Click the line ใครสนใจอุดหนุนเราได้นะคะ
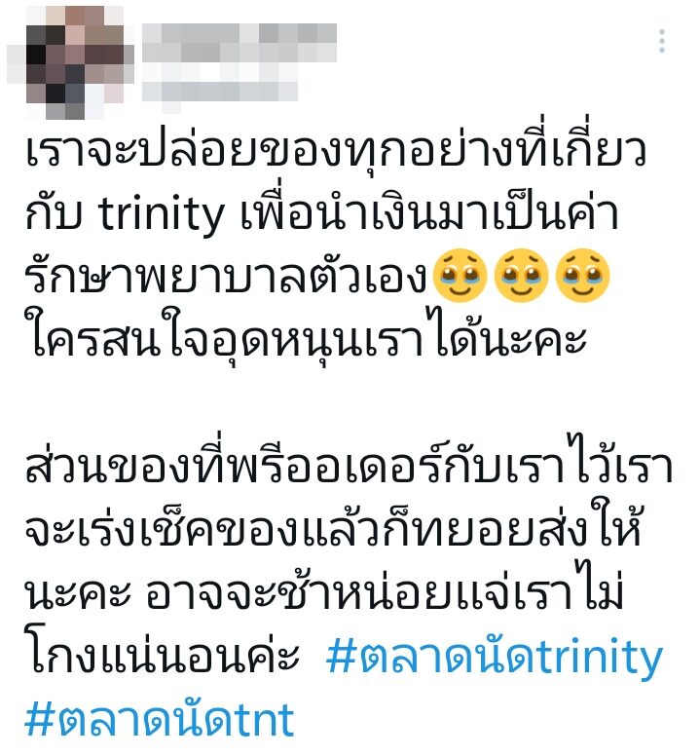Image resolution: width=700 pixels, height=756 pixels. coord(306,336)
